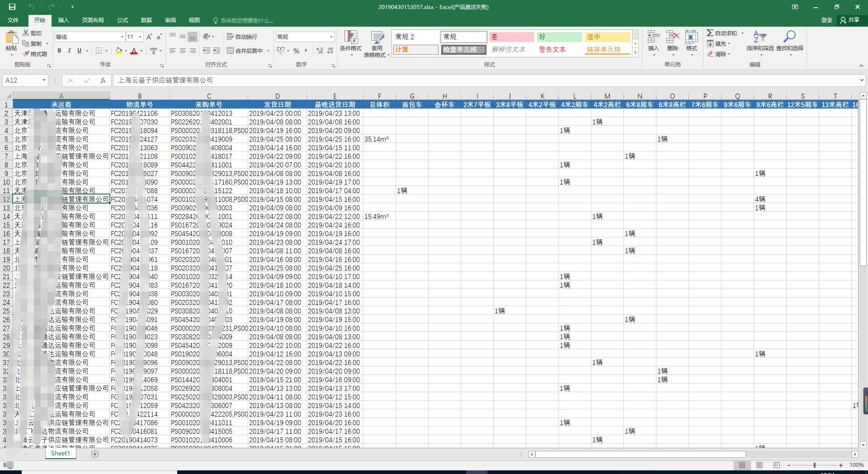Toggle bold formatting

[59, 51]
